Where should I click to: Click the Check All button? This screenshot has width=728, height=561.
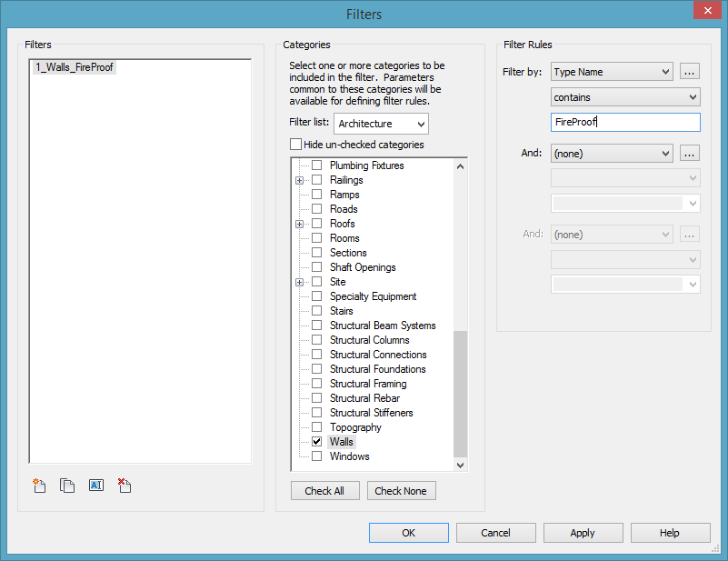[325, 491]
